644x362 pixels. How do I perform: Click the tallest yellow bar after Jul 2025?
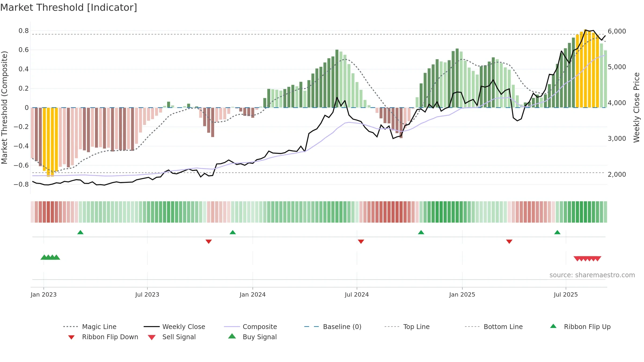[585, 69]
